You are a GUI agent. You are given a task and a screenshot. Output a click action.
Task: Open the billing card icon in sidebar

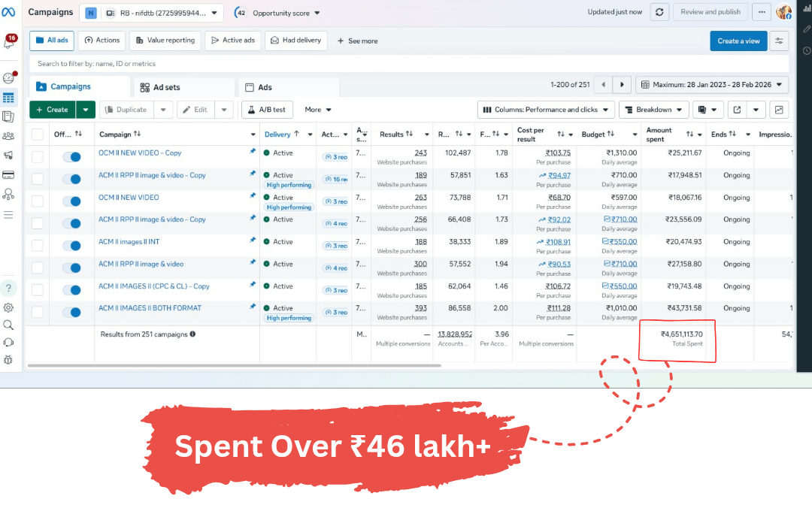8,175
